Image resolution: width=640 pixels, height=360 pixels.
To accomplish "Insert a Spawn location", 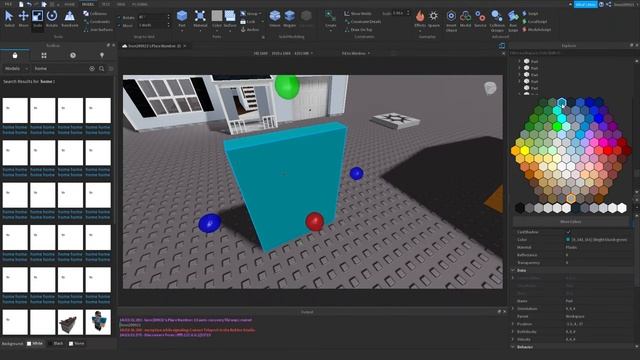I will [x=433, y=19].
